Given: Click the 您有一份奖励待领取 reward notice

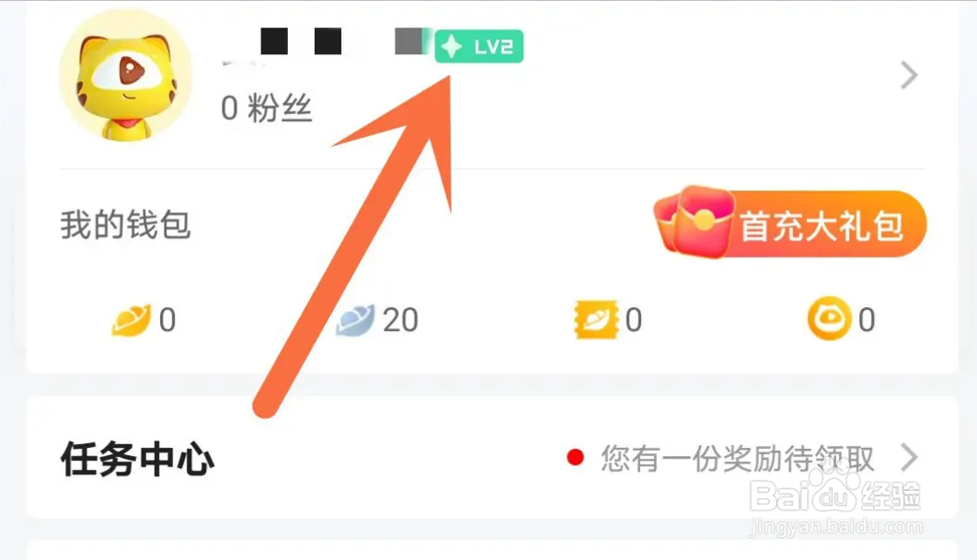Looking at the screenshot, I should pos(738,459).
